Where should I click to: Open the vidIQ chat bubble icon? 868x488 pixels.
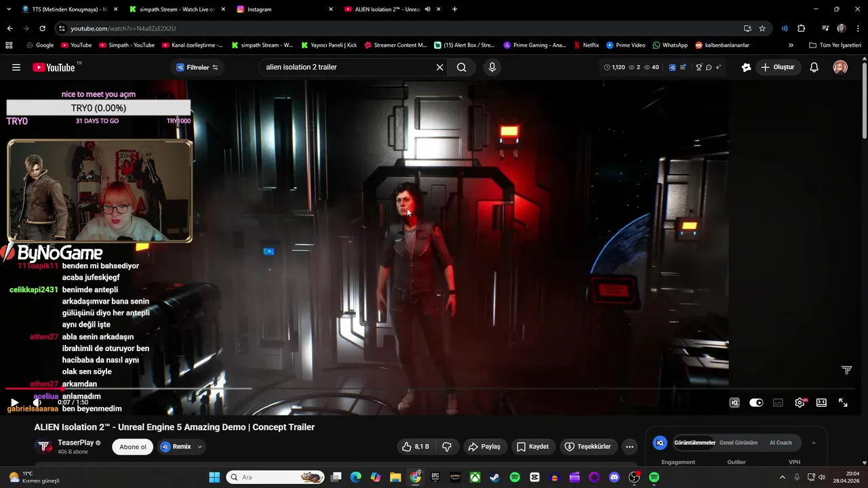click(709, 67)
